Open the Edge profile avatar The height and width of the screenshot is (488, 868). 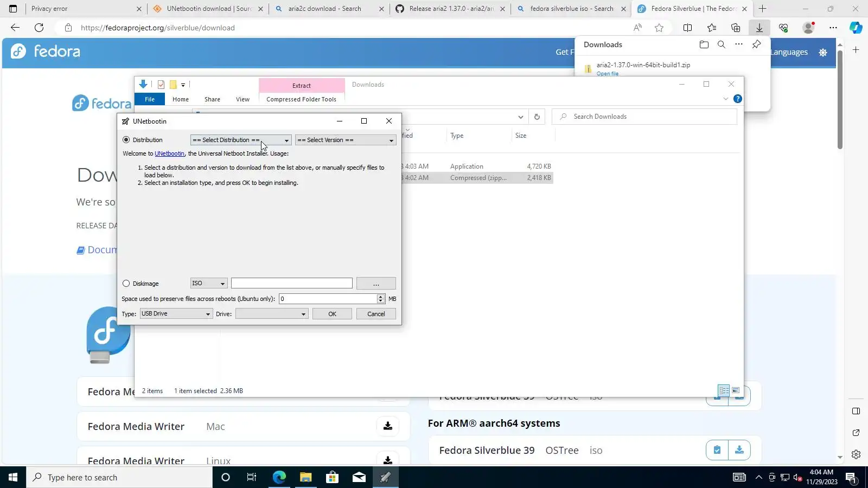808,28
